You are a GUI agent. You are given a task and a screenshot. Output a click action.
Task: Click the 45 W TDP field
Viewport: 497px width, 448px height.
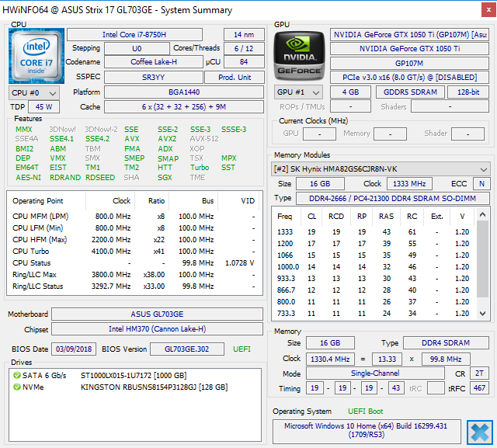point(43,107)
